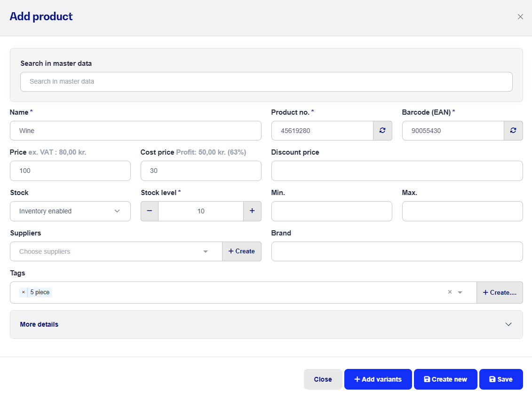The width and height of the screenshot is (532, 399).
Task: Click Create new button
Action: (445, 379)
